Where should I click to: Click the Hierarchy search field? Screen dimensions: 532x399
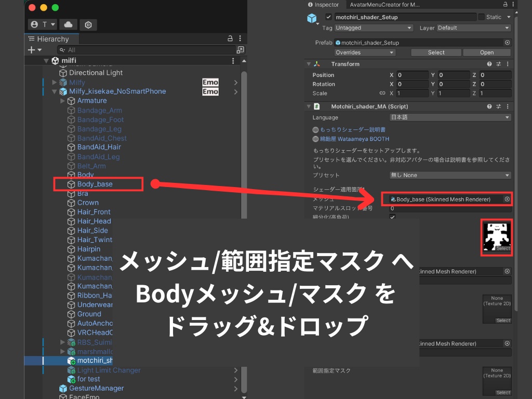147,50
